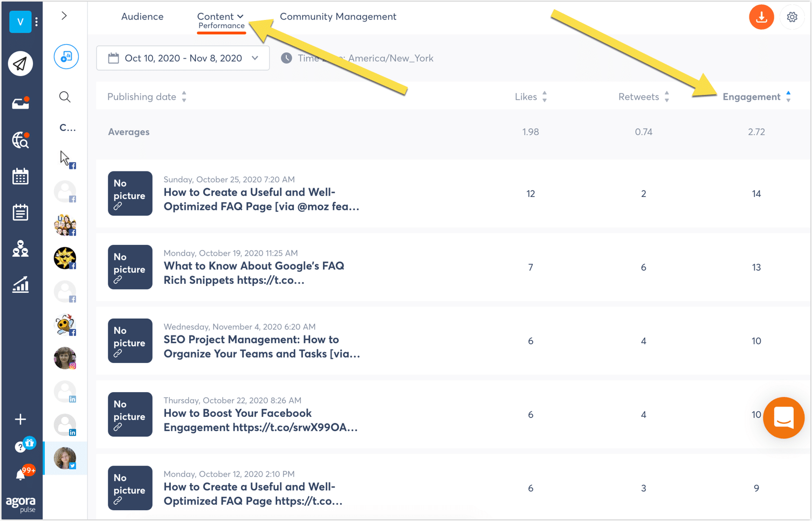Click the search magnifier icon
This screenshot has height=521, width=812.
65,97
